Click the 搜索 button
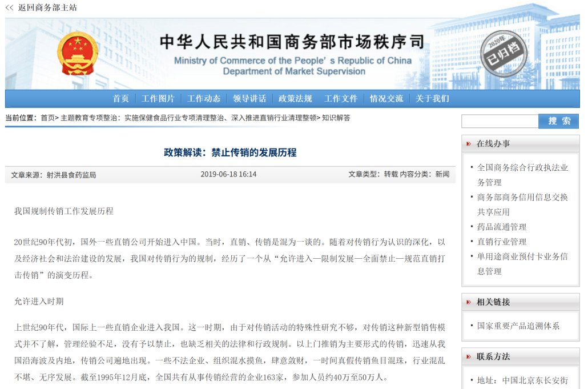Viewport: 588px width, 389px height. click(x=559, y=121)
